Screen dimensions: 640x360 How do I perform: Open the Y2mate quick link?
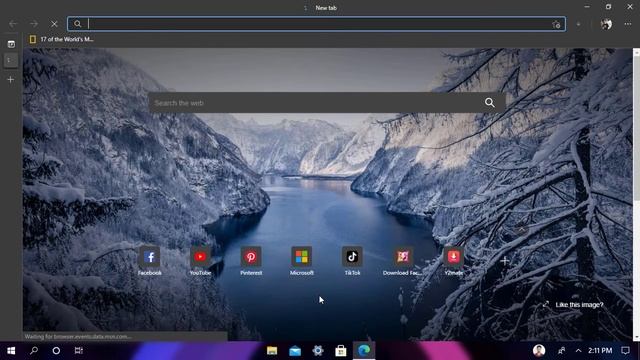(x=453, y=261)
